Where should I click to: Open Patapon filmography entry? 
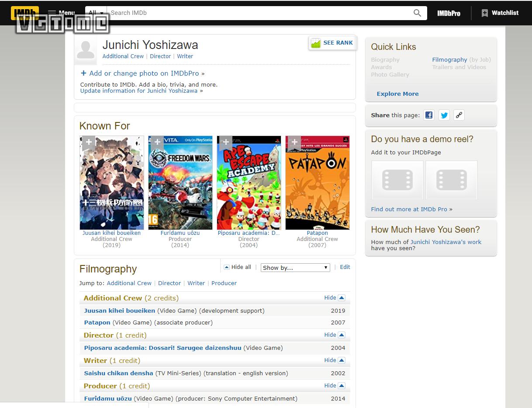click(x=97, y=323)
